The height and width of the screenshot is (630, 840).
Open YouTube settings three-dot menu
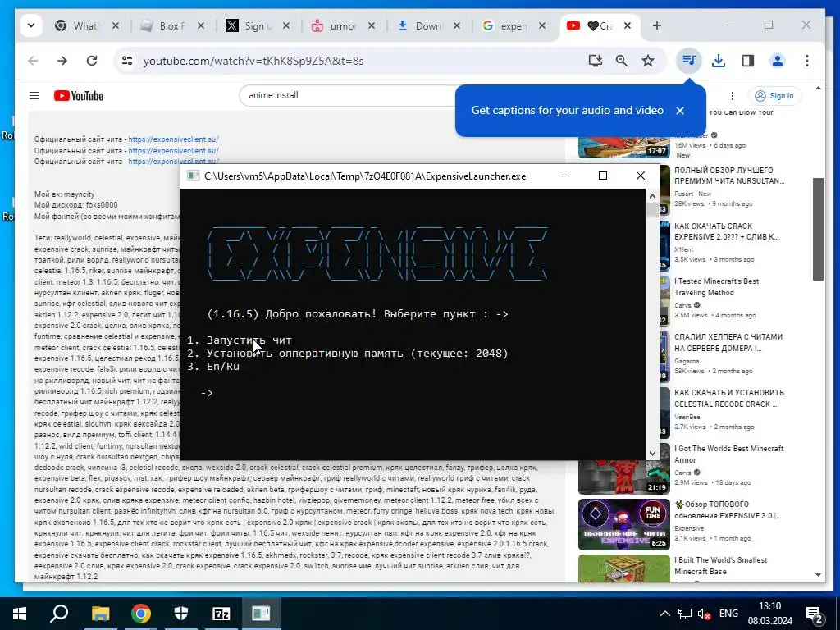(x=733, y=96)
